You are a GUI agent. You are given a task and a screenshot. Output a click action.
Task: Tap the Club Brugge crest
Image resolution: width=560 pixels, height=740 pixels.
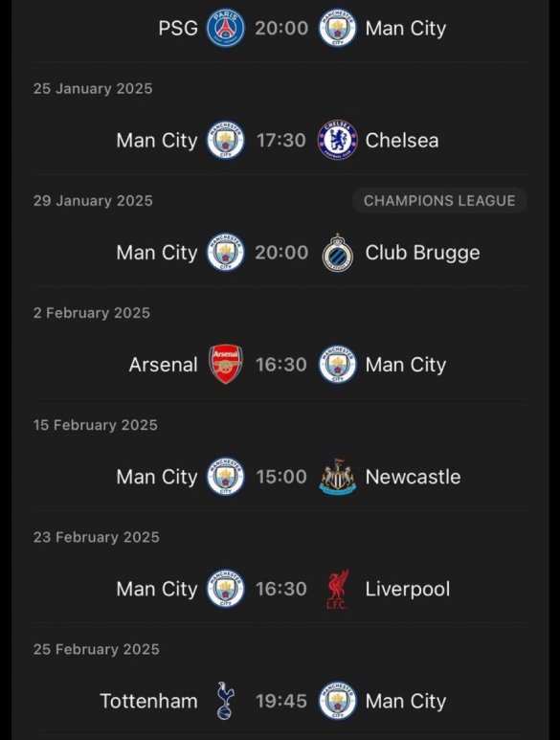[337, 253]
